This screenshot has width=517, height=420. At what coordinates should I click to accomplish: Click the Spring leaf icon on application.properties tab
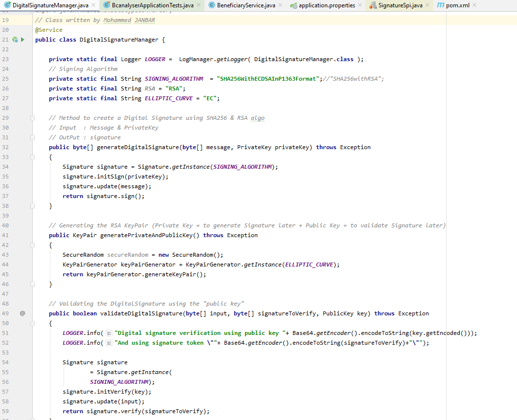pyautogui.click(x=293, y=5)
